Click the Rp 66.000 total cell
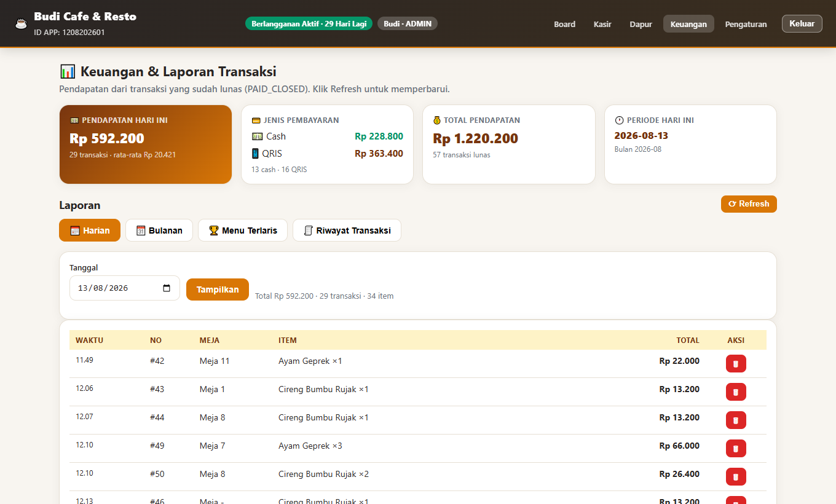Screen dimensions: 836x504 679,446
